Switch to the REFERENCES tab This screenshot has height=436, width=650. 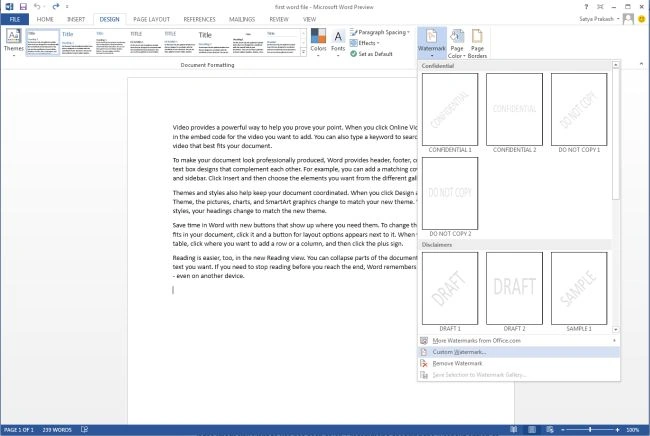(x=199, y=19)
